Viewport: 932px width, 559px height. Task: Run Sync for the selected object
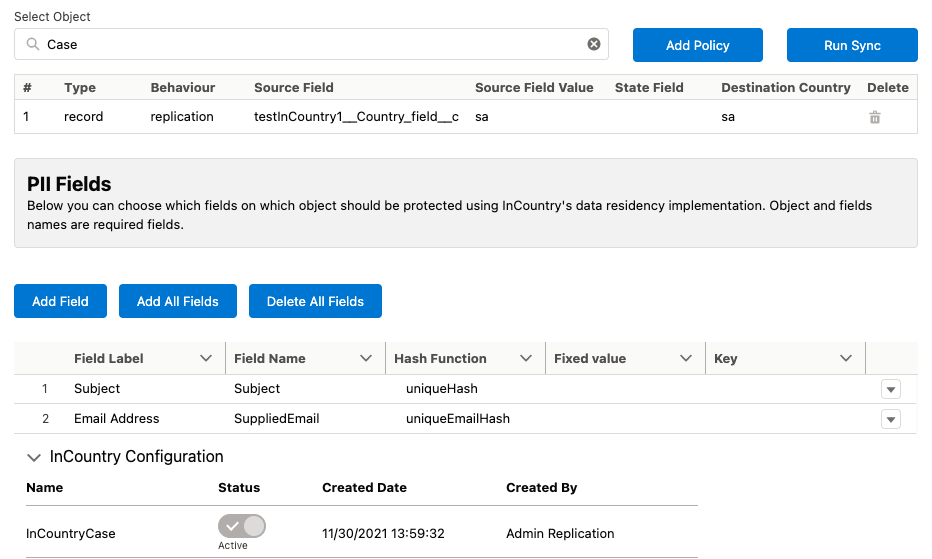pos(852,45)
